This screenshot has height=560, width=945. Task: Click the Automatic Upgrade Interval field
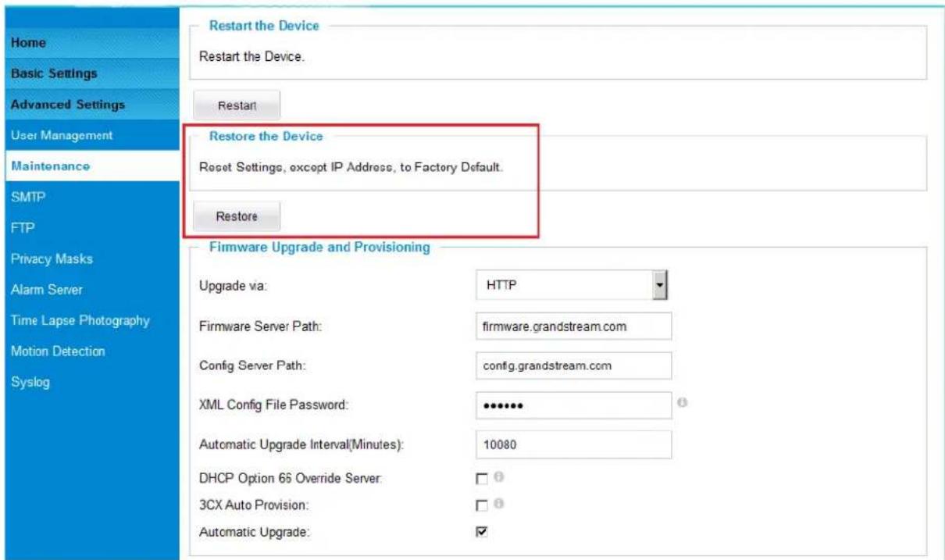[x=573, y=444]
